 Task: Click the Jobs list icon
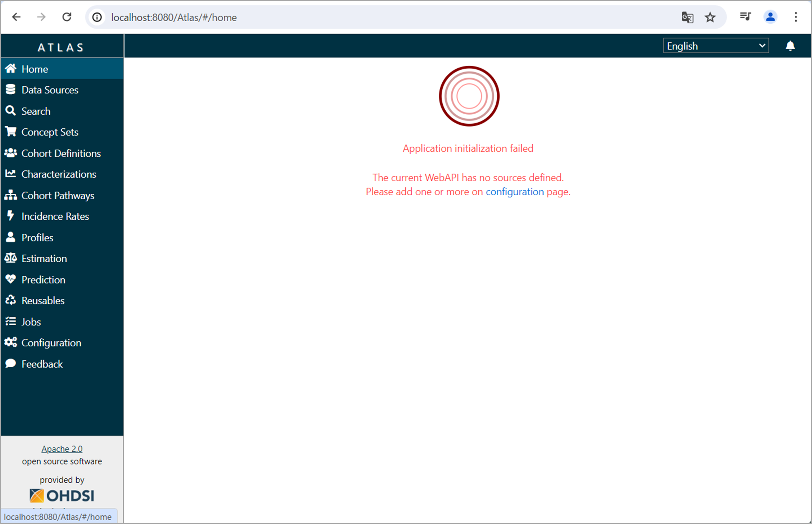[x=11, y=321]
